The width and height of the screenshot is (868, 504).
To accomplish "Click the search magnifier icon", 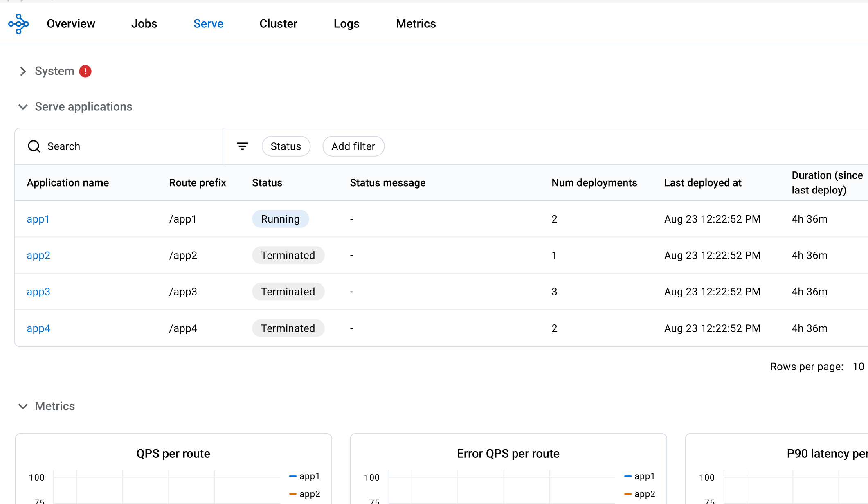I will point(34,146).
